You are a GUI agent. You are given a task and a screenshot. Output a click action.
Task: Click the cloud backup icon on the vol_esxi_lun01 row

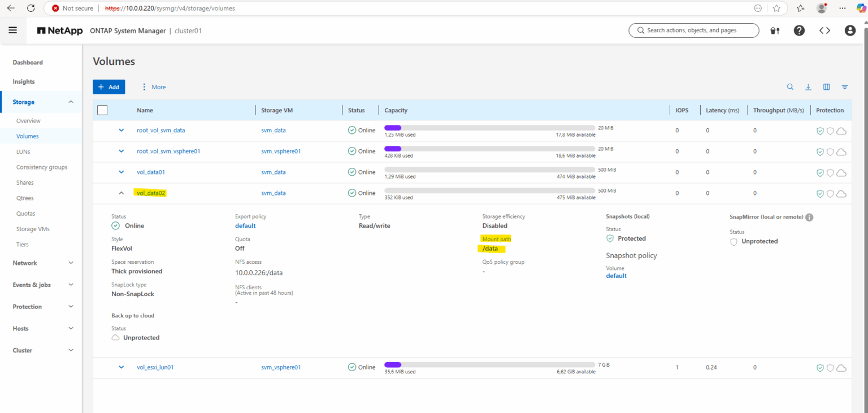click(841, 367)
